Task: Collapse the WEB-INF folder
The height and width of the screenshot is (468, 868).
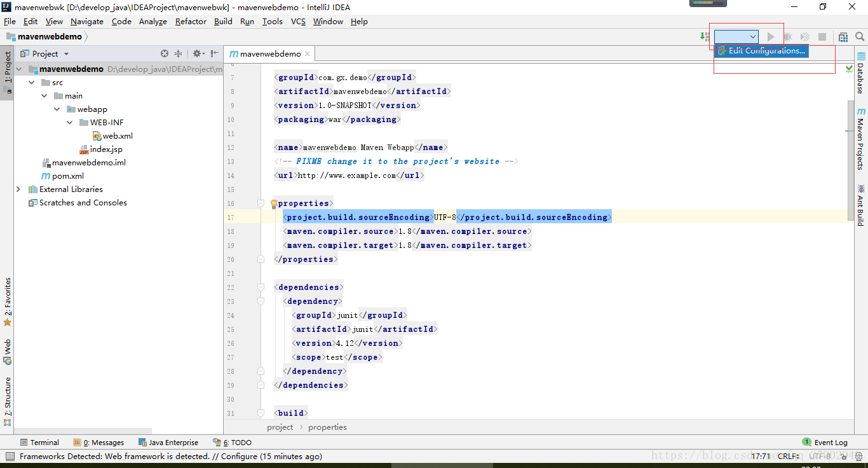Action: [x=69, y=123]
